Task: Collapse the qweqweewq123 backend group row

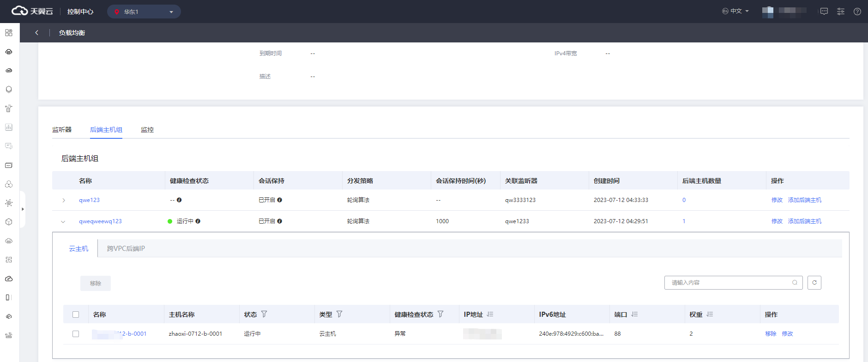Action: [63, 221]
